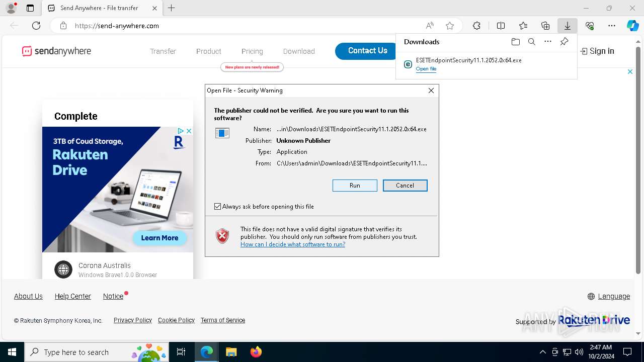This screenshot has width=644, height=362.
Task: Click the Corona Australis globe icon
Action: (x=63, y=269)
